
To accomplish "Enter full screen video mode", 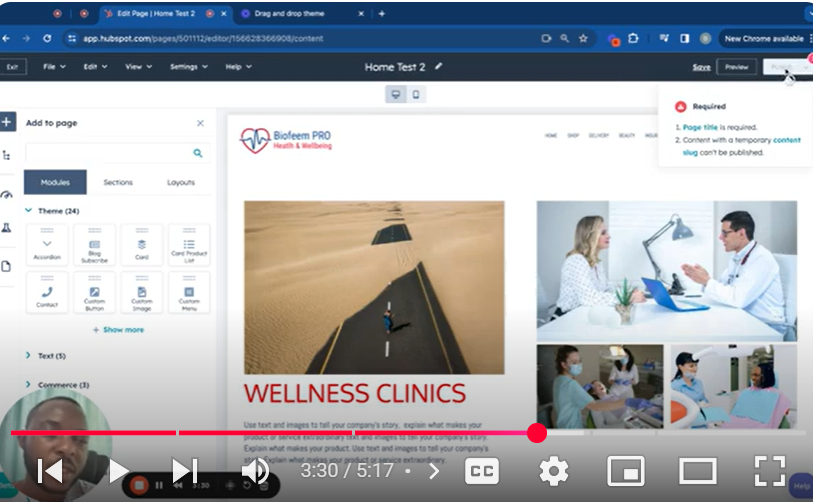I will click(x=770, y=471).
